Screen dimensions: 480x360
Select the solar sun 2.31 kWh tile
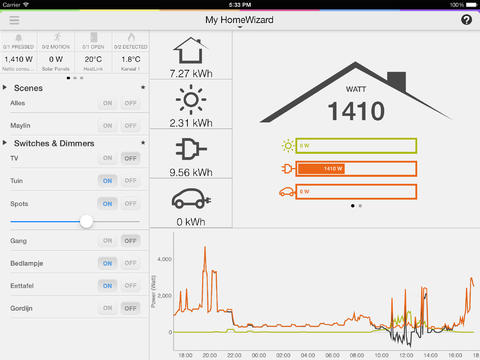(191, 104)
